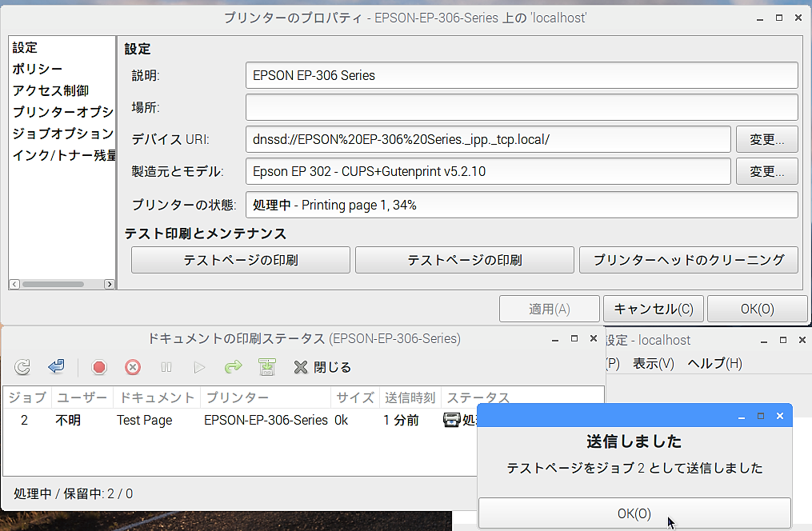Click the 送信時刻 column header
The width and height of the screenshot is (812, 531).
tap(410, 397)
